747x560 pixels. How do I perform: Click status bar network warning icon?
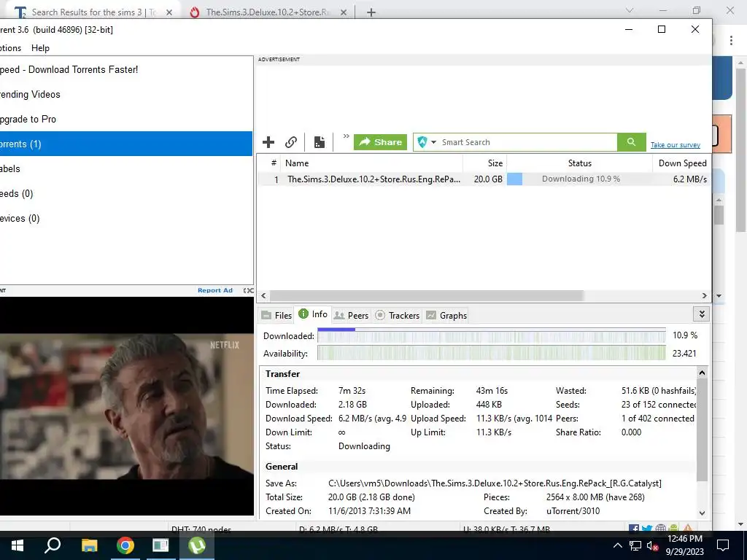[x=687, y=528]
